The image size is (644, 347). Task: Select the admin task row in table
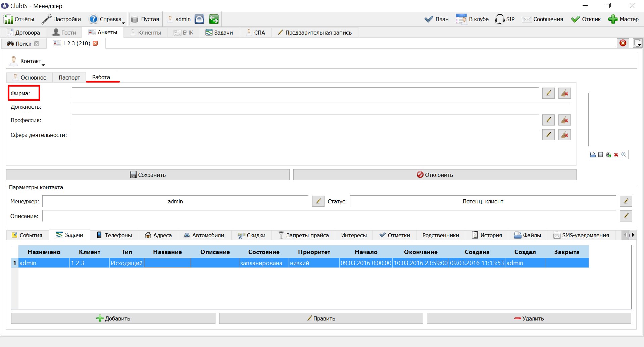[303, 263]
